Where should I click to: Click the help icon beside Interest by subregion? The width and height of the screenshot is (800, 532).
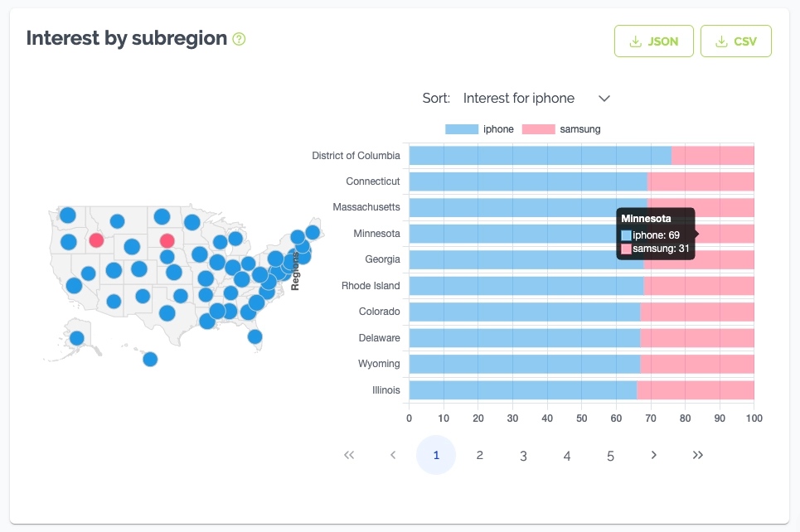pos(240,39)
